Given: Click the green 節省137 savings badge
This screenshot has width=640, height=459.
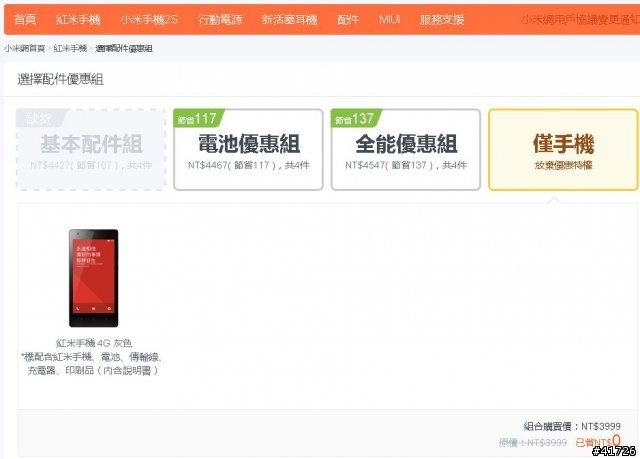Looking at the screenshot, I should (356, 119).
